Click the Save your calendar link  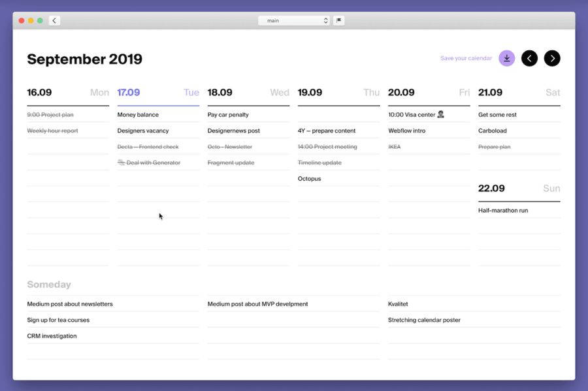[x=466, y=59]
